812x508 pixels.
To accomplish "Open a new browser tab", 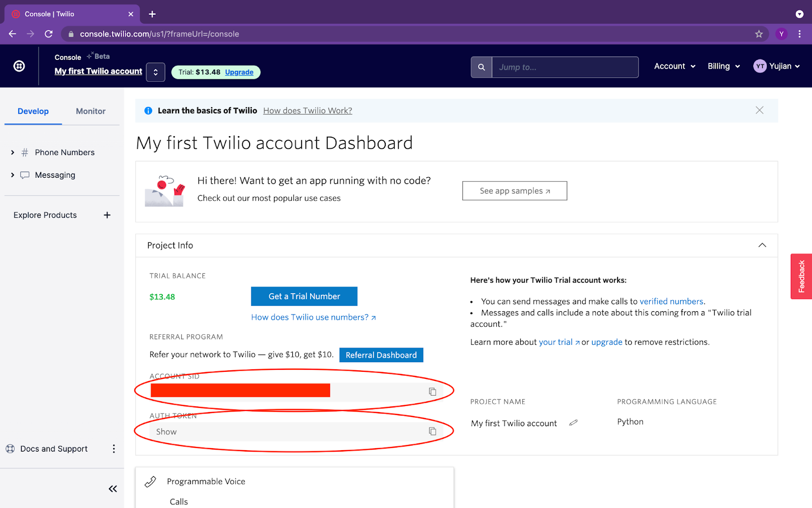I will click(x=152, y=14).
